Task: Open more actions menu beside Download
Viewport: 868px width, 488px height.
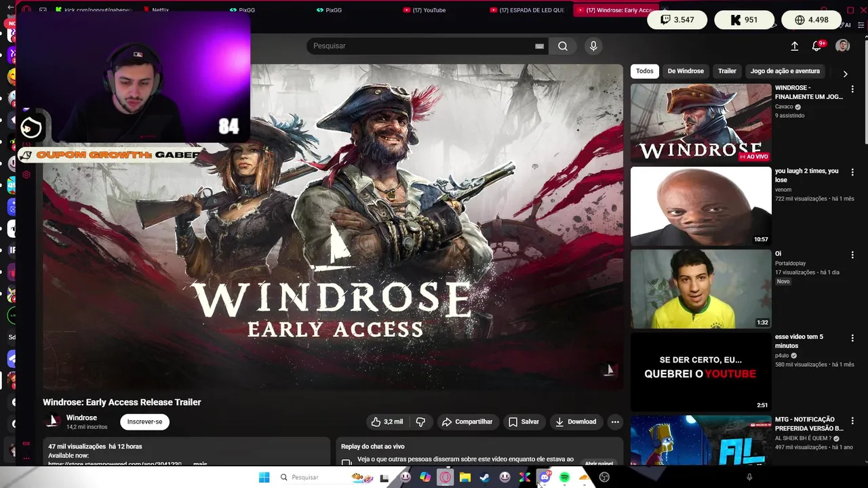Action: tap(615, 422)
